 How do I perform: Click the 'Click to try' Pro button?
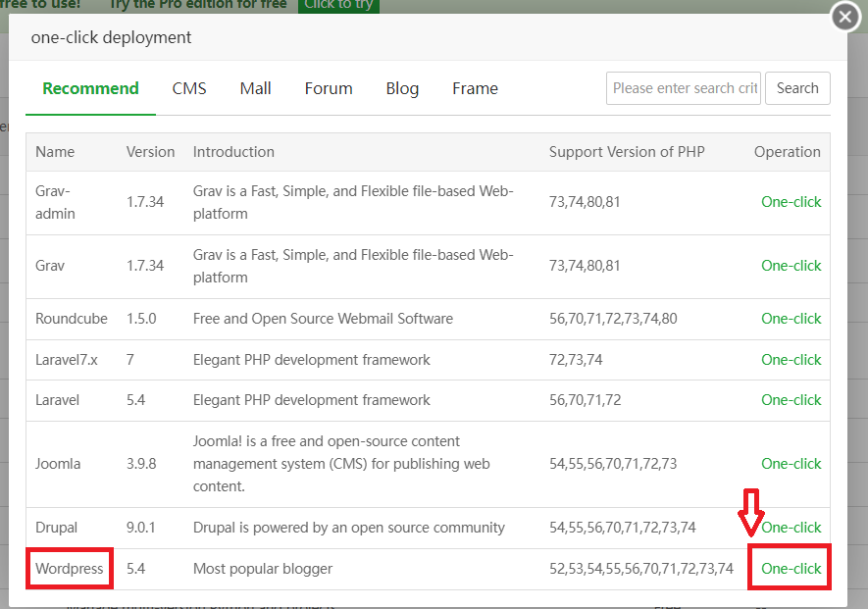coord(338,5)
